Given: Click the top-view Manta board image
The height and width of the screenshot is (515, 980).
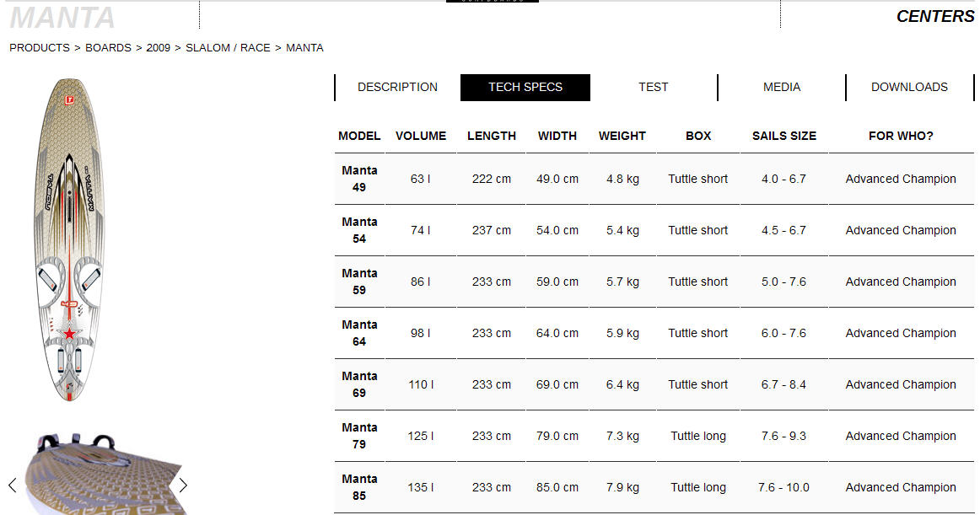Looking at the screenshot, I should coord(69,239).
